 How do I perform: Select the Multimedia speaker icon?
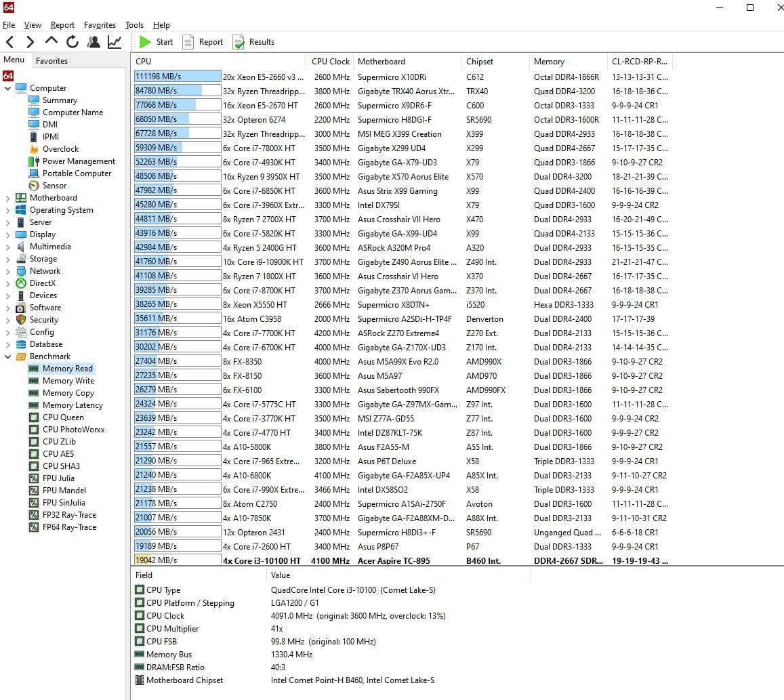pyautogui.click(x=21, y=247)
